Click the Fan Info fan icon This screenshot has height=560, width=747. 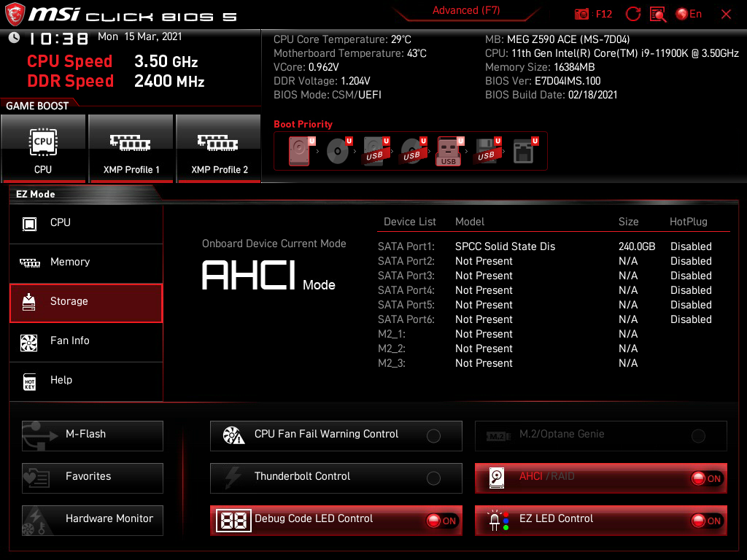28,343
